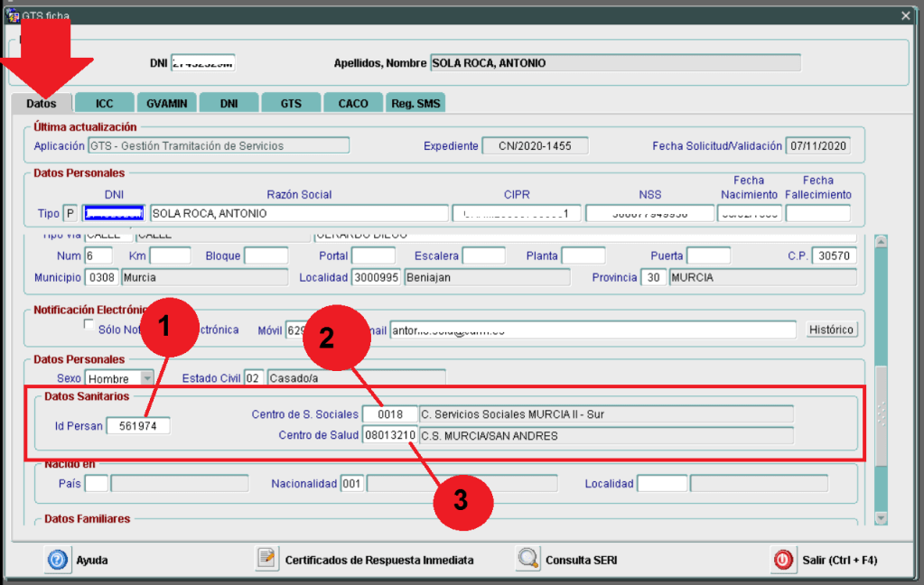
Task: Click the Nacionalidad code field
Action: click(351, 484)
